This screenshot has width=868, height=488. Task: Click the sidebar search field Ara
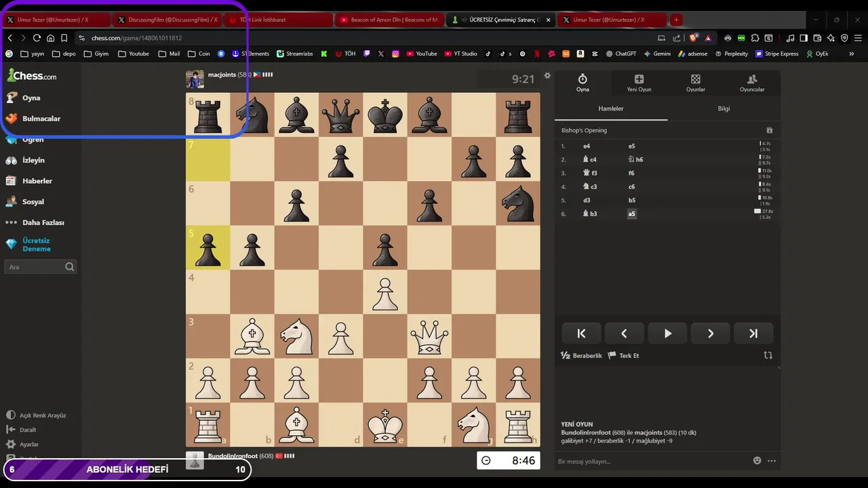(41, 267)
